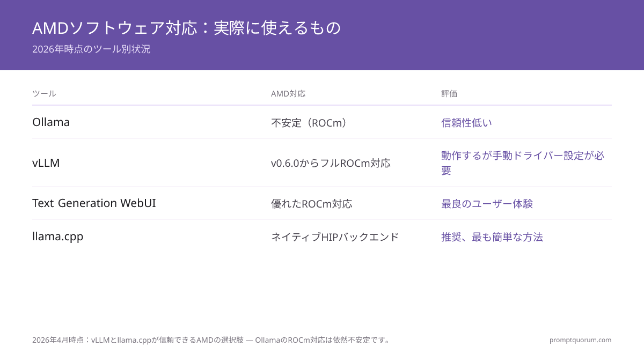Click the v0.6.0からフルROCm対応 cell

[331, 163]
